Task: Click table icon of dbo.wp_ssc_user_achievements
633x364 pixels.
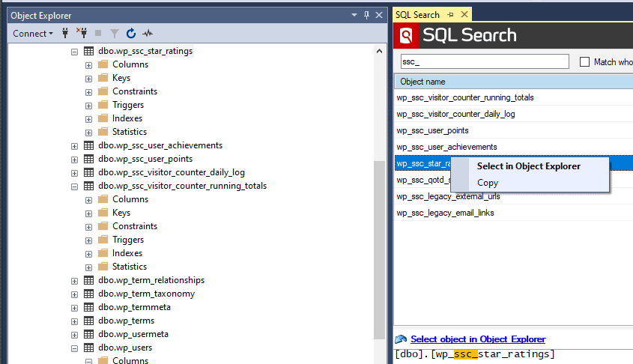Action: (89, 145)
